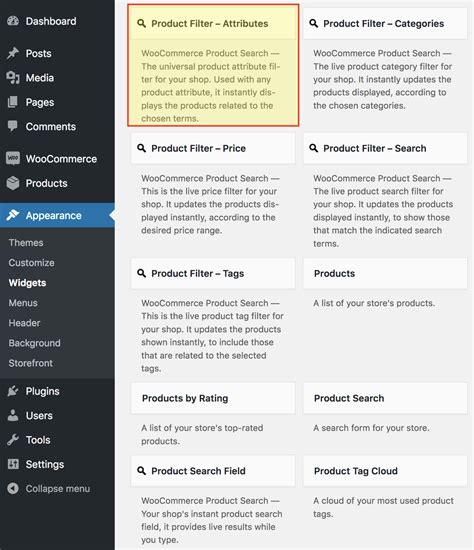Click the Media library icon
Viewport: 474px width, 550px height.
tap(13, 78)
